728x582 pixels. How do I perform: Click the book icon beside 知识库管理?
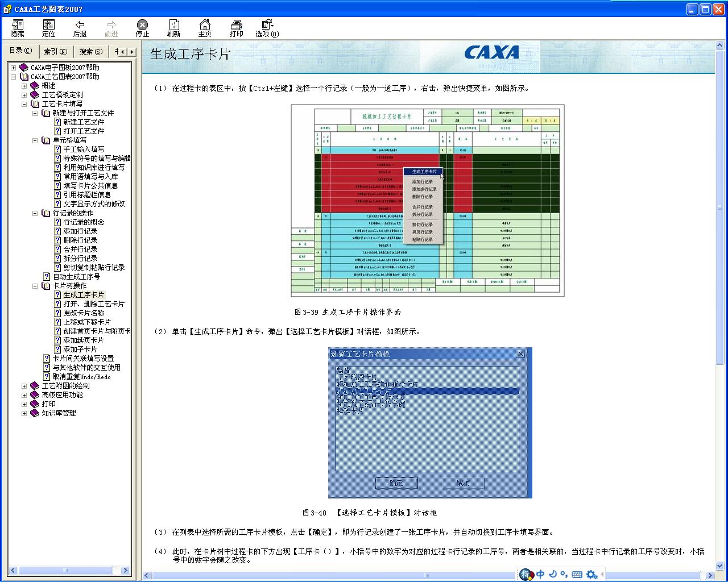tap(35, 413)
